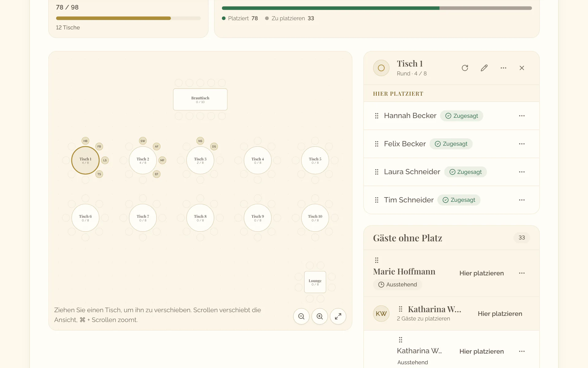Click the Zugesagt badge for Hannah Becker
588x368 pixels.
click(462, 116)
